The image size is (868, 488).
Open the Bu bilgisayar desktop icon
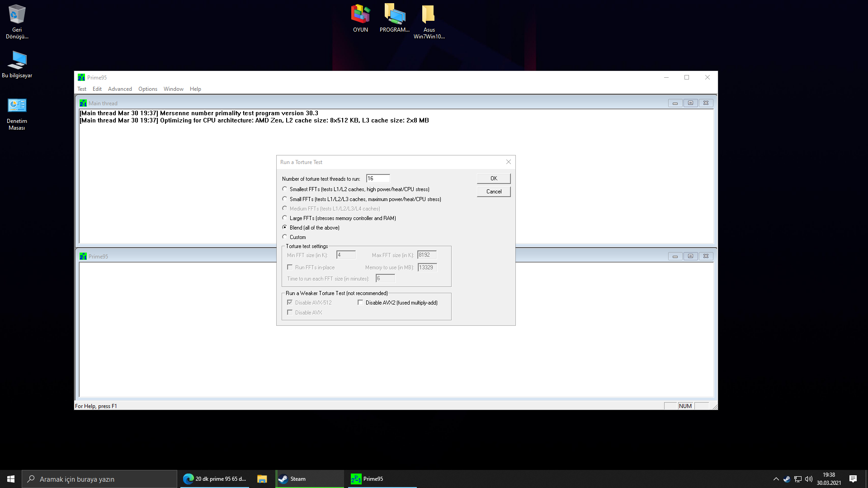click(x=17, y=61)
